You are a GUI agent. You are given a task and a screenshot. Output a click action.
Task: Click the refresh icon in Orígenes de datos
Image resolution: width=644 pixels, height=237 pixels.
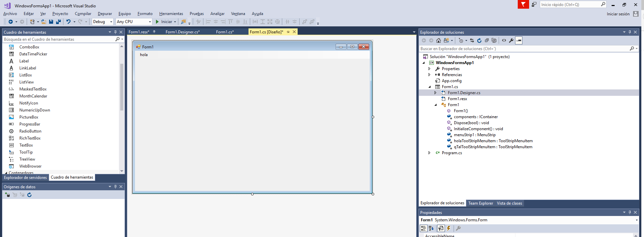tap(29, 195)
